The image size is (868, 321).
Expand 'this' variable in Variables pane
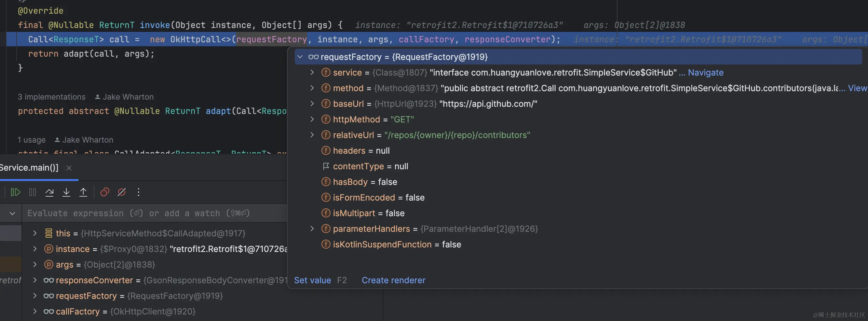[35, 233]
